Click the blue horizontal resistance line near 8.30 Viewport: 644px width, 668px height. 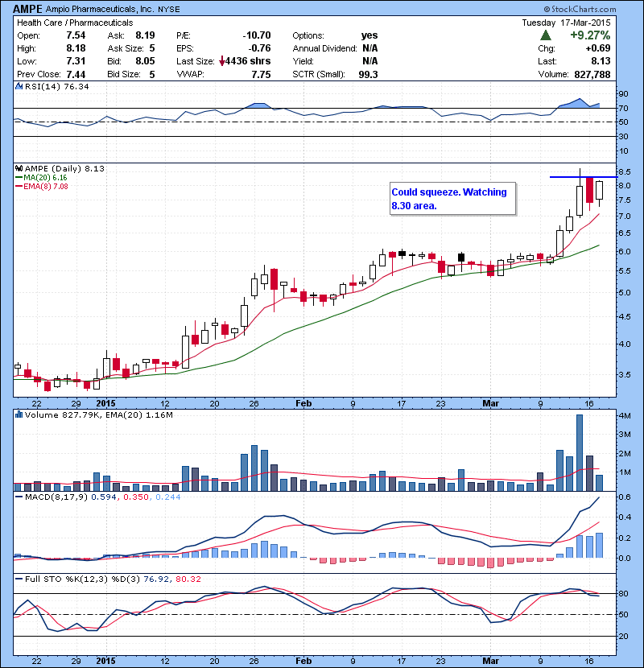click(583, 177)
